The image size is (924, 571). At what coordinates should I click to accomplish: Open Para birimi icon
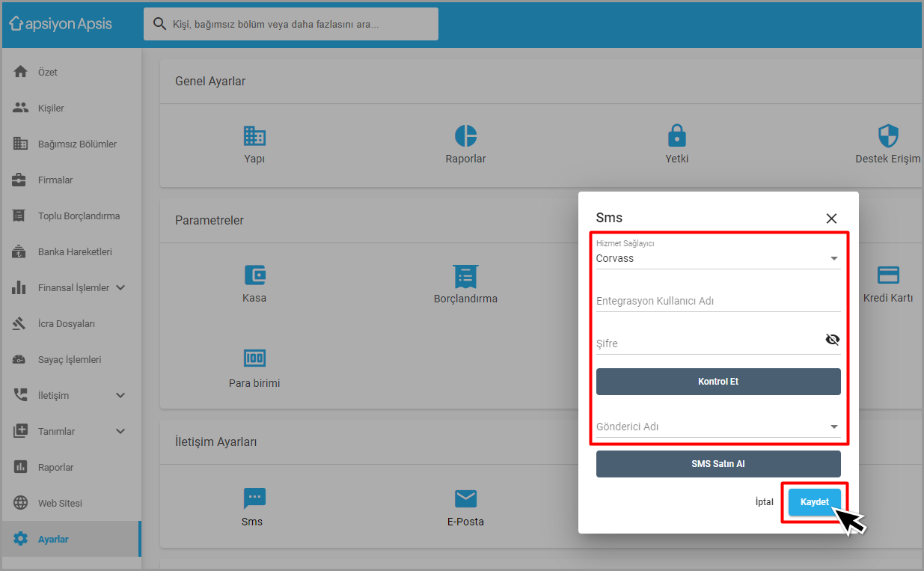pyautogui.click(x=254, y=358)
